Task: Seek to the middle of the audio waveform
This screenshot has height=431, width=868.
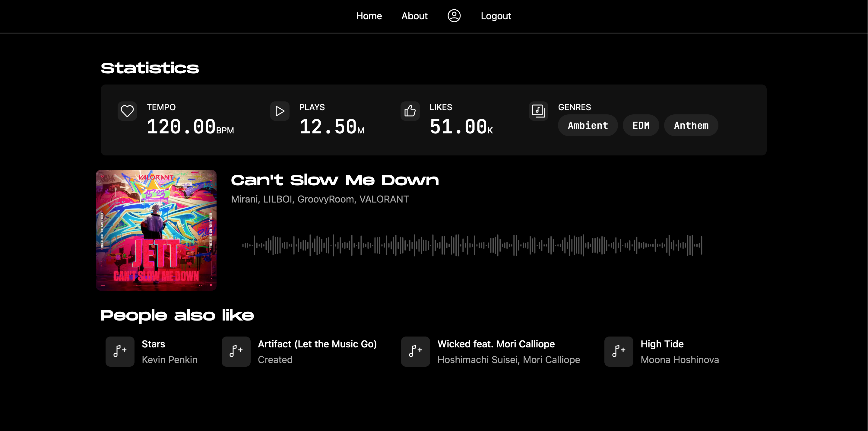Action: tap(471, 245)
